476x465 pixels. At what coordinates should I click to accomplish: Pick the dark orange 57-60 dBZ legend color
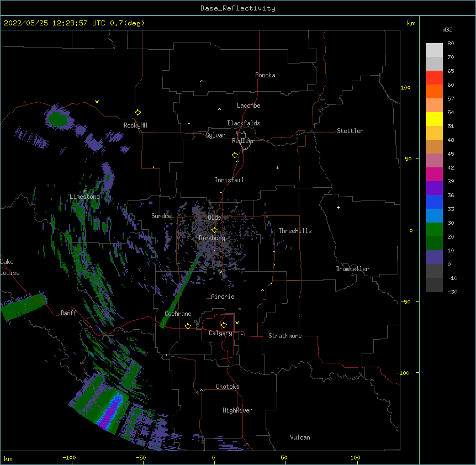434,91
